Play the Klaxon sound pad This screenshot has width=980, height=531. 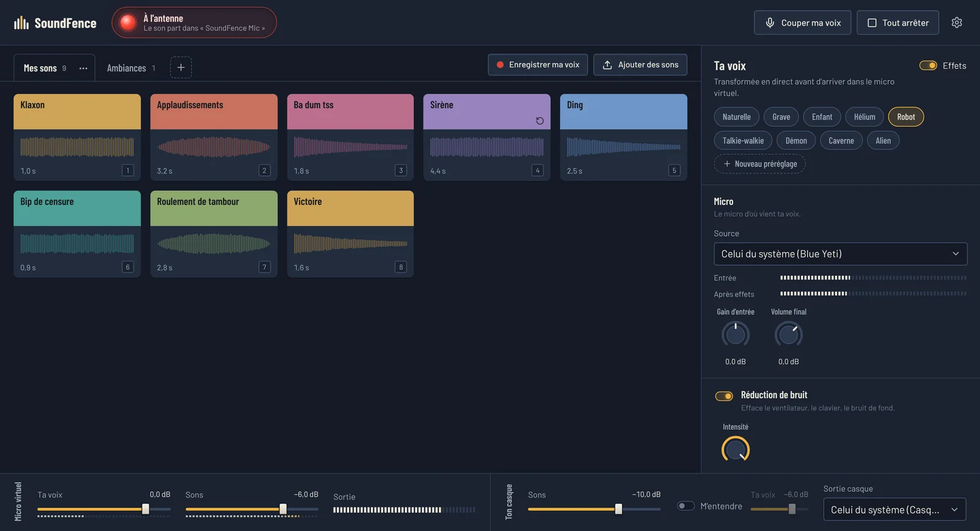(x=77, y=137)
